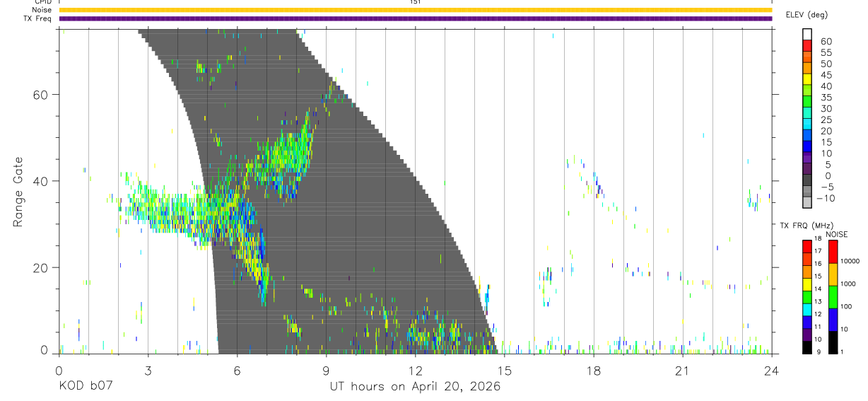The width and height of the screenshot is (868, 401).
Task: Click the "35" ELEV scale label
Action: pyautogui.click(x=826, y=98)
